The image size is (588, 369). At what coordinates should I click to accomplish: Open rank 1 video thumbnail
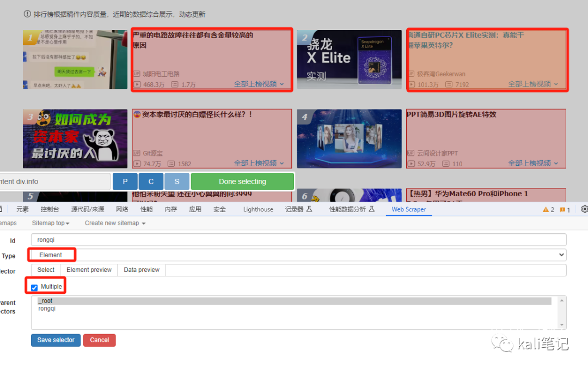pyautogui.click(x=75, y=59)
